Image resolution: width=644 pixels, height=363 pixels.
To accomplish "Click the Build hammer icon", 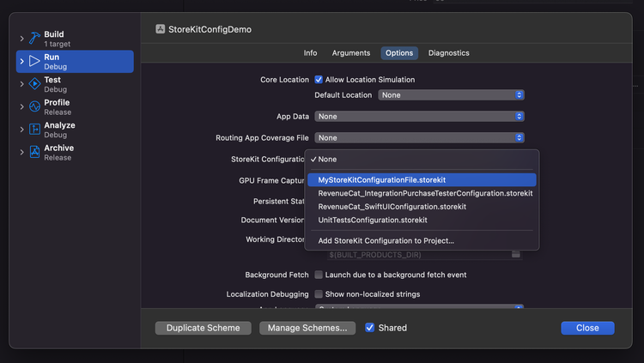I will (x=34, y=39).
